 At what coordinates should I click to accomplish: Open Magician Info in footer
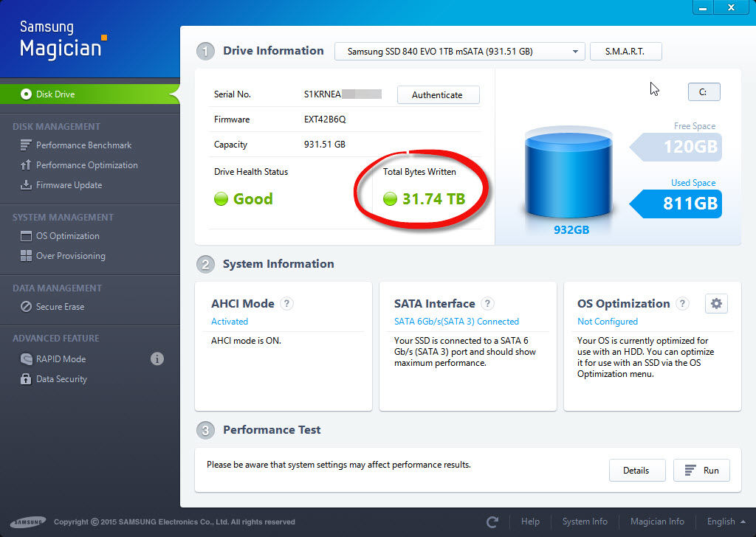[657, 522]
